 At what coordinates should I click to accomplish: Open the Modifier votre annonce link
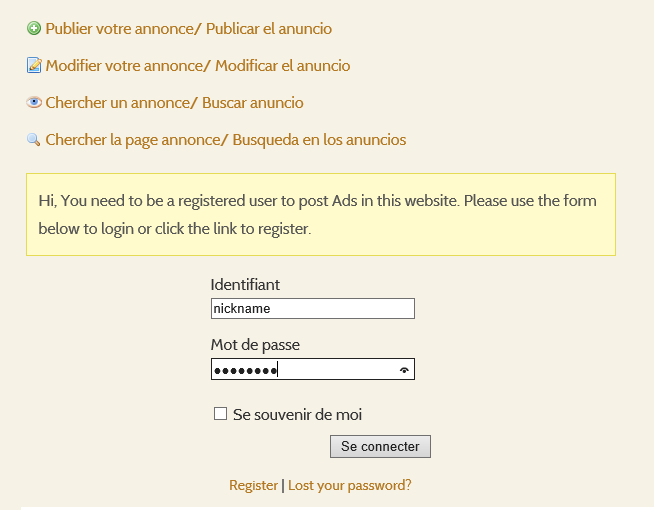(x=198, y=66)
